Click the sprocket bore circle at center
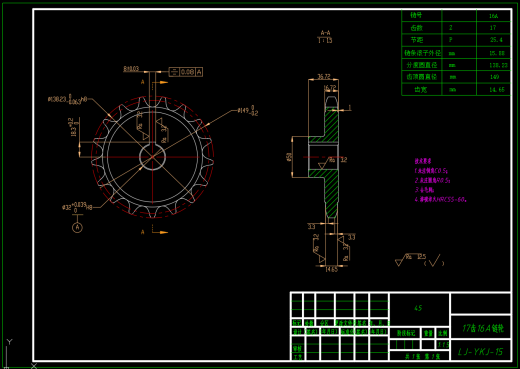The width and height of the screenshot is (520, 369). coord(152,157)
